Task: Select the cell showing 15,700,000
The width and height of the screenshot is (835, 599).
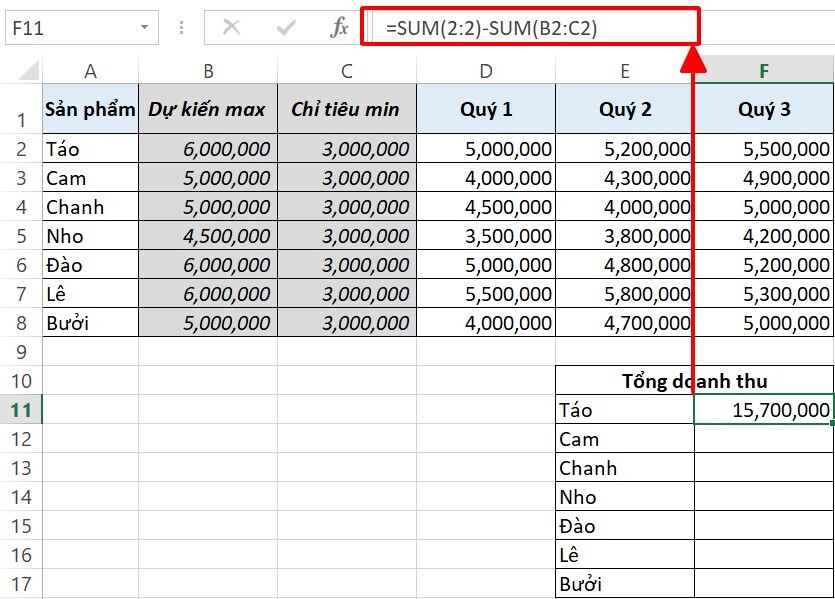Action: (763, 409)
